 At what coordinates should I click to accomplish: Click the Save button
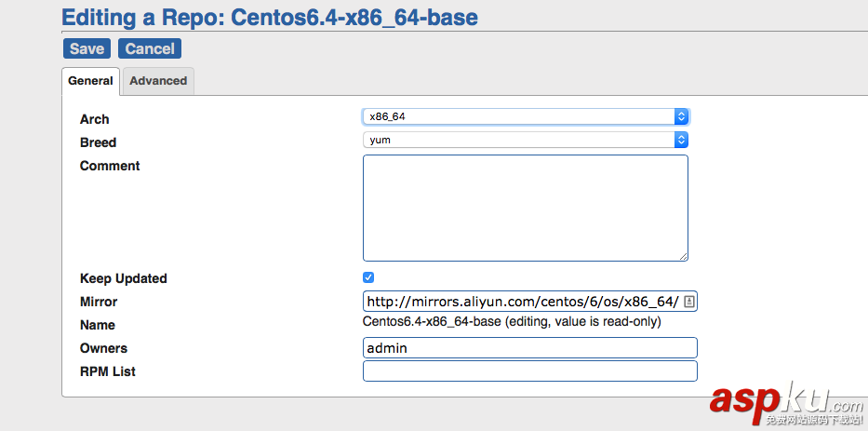[x=87, y=49]
